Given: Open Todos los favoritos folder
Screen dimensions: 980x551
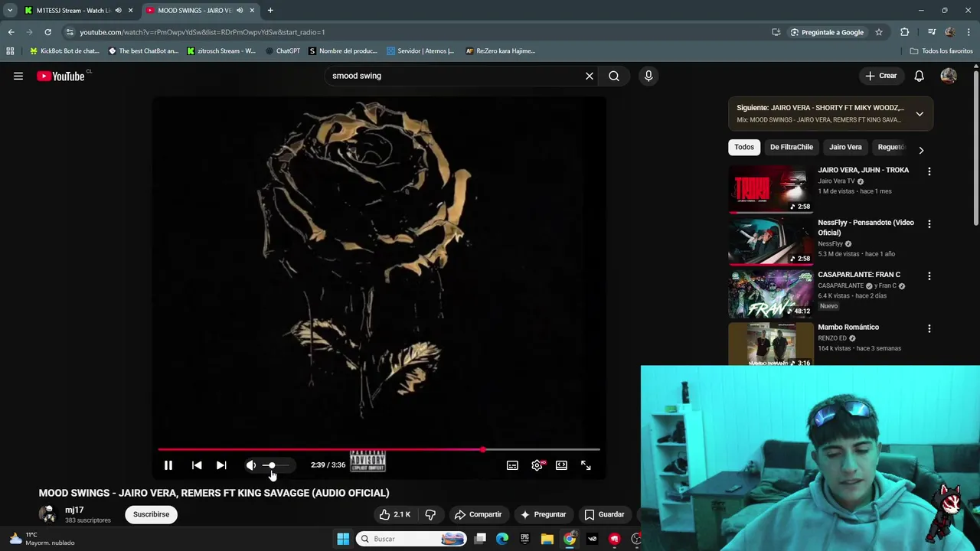Looking at the screenshot, I should point(942,51).
